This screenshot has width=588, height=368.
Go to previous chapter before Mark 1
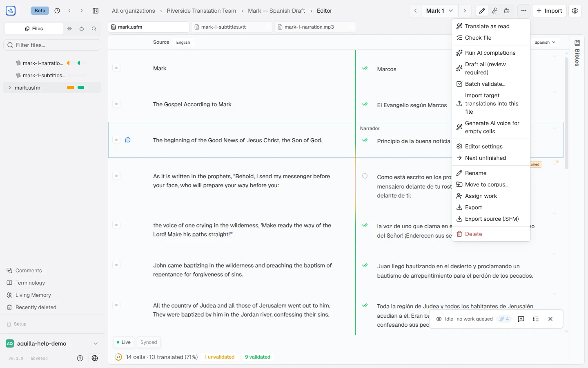tap(416, 11)
